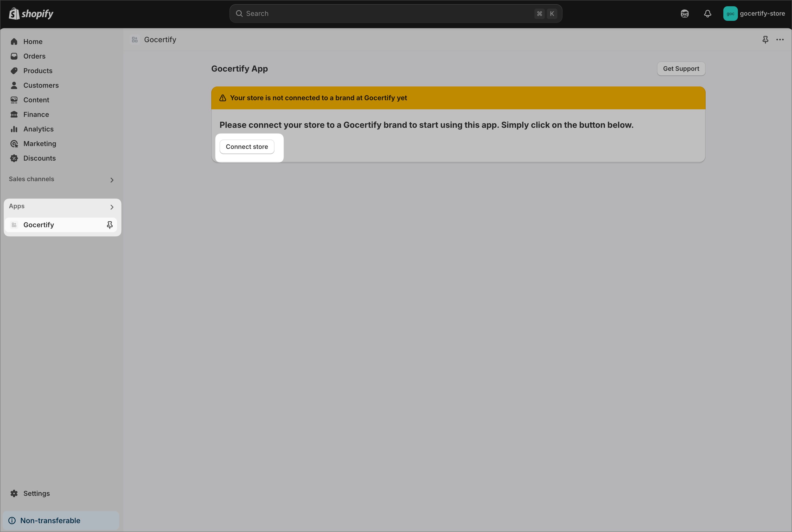Click the Settings gear icon
This screenshot has width=792, height=532.
pos(14,493)
